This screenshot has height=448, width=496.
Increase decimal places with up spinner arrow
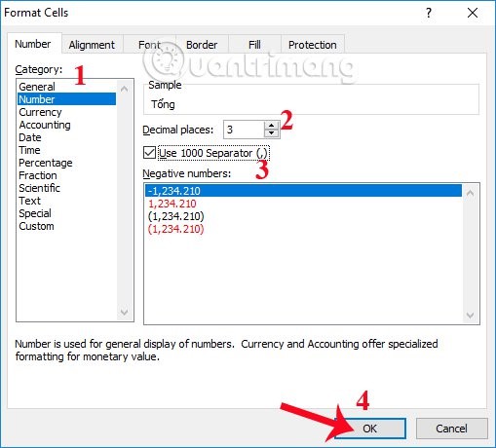pyautogui.click(x=271, y=125)
